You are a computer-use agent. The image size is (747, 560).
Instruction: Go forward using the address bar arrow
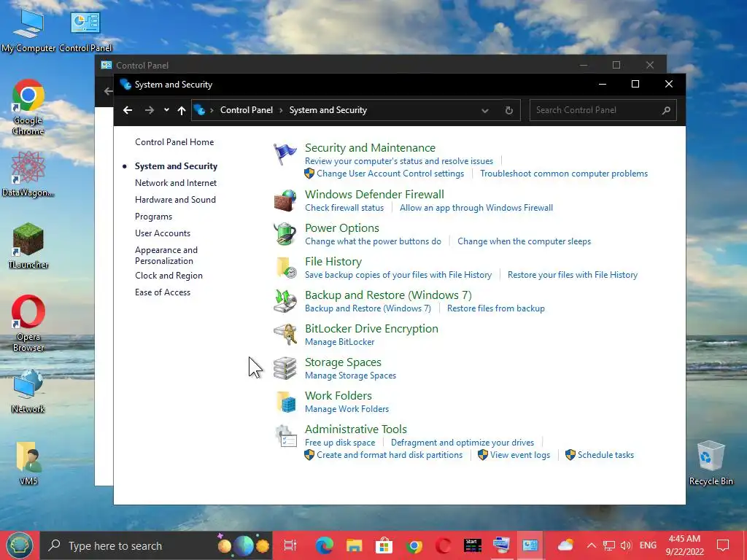coord(150,110)
